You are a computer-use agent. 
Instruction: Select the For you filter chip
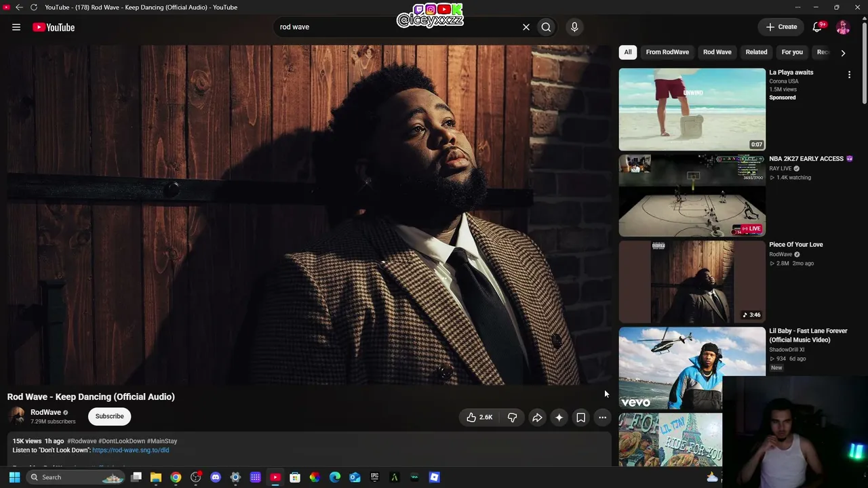coord(792,52)
